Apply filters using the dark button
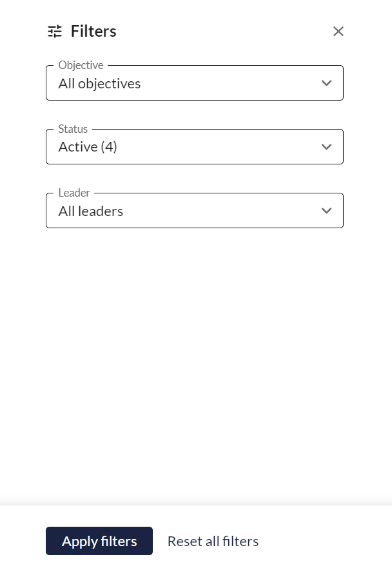This screenshot has width=392, height=568. coord(99,541)
